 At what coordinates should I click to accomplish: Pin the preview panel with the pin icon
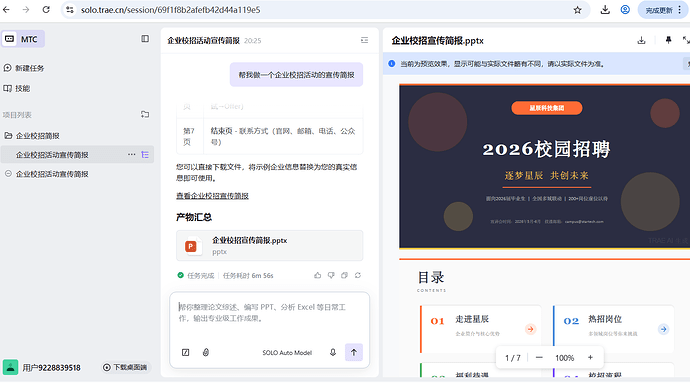[x=668, y=41]
